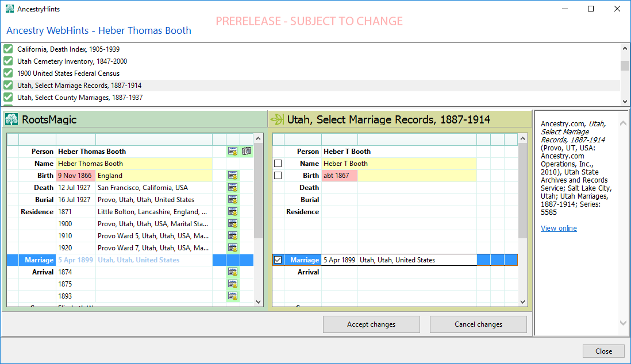
Task: Click up arrow of citation panel scrollbar
Action: [623, 123]
